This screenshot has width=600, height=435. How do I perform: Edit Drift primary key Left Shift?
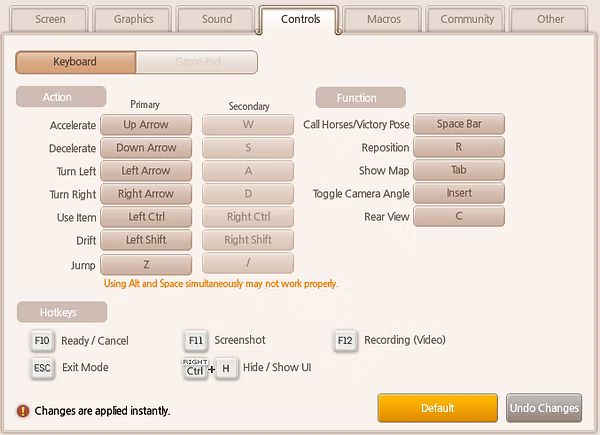[x=146, y=240]
